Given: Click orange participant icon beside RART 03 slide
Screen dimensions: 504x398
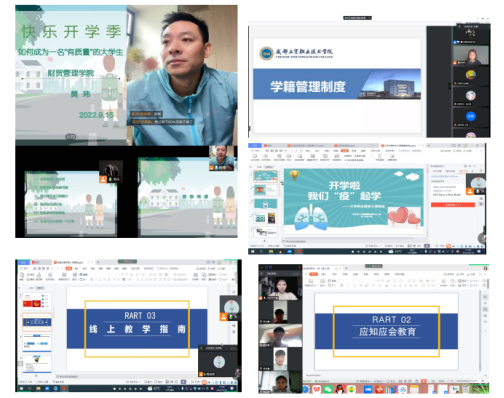Looking at the screenshot, I should coord(223,316).
